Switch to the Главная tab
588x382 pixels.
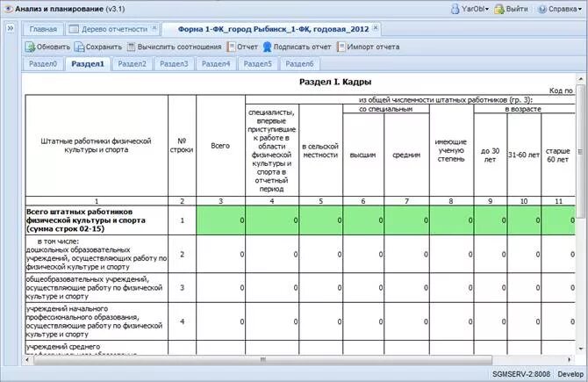point(43,29)
